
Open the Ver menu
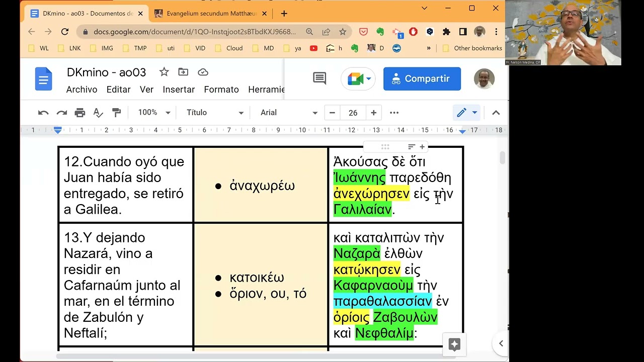(146, 89)
